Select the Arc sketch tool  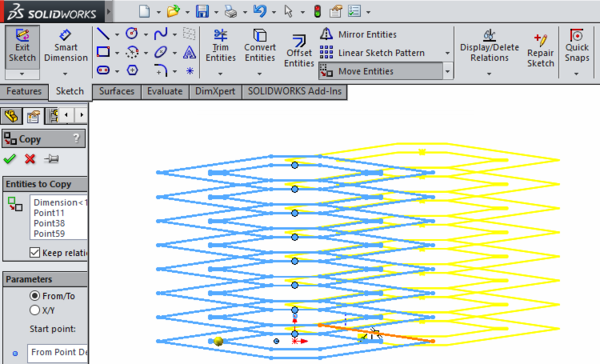tap(132, 52)
